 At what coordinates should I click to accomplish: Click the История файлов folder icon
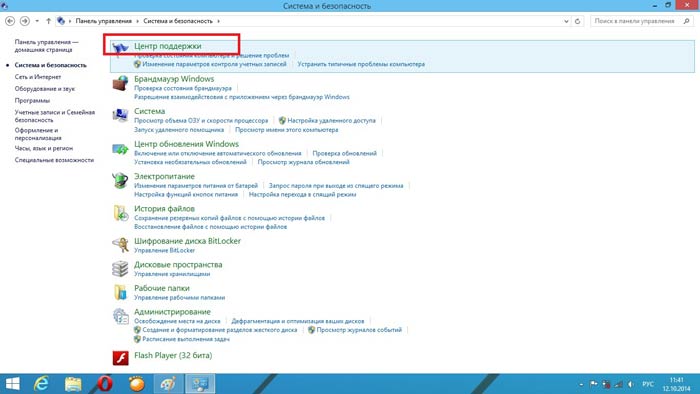tap(120, 213)
